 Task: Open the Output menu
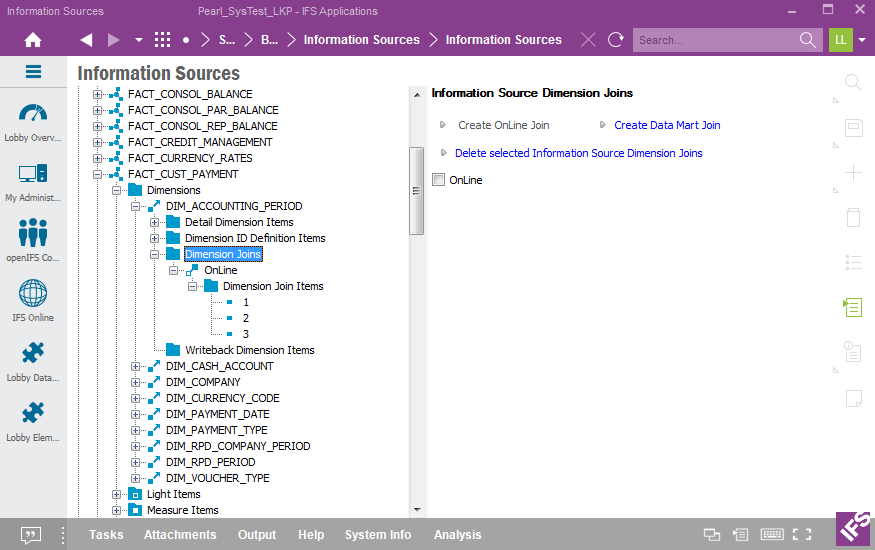(257, 534)
